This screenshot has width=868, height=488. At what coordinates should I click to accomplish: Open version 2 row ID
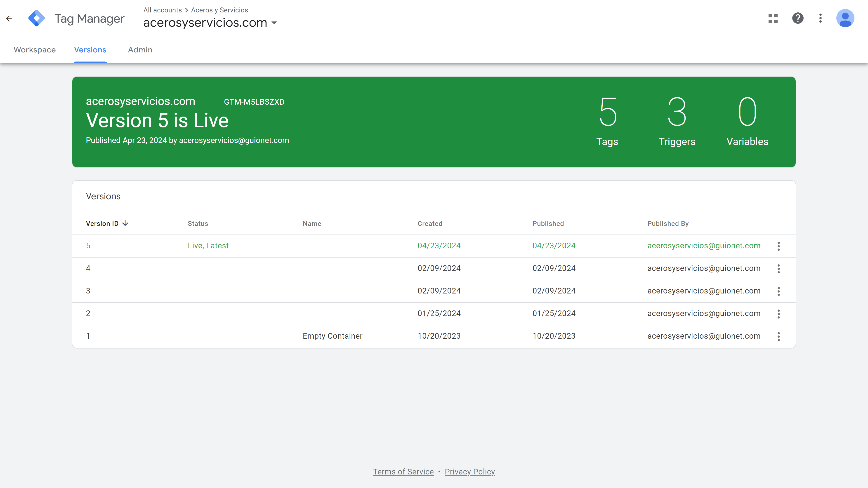pos(88,313)
